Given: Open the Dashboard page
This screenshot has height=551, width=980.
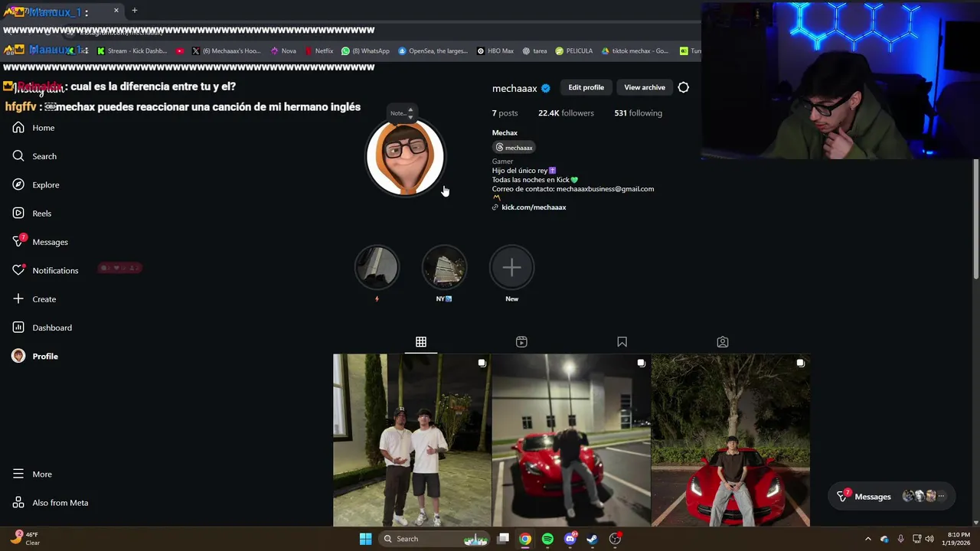Looking at the screenshot, I should tap(42, 328).
